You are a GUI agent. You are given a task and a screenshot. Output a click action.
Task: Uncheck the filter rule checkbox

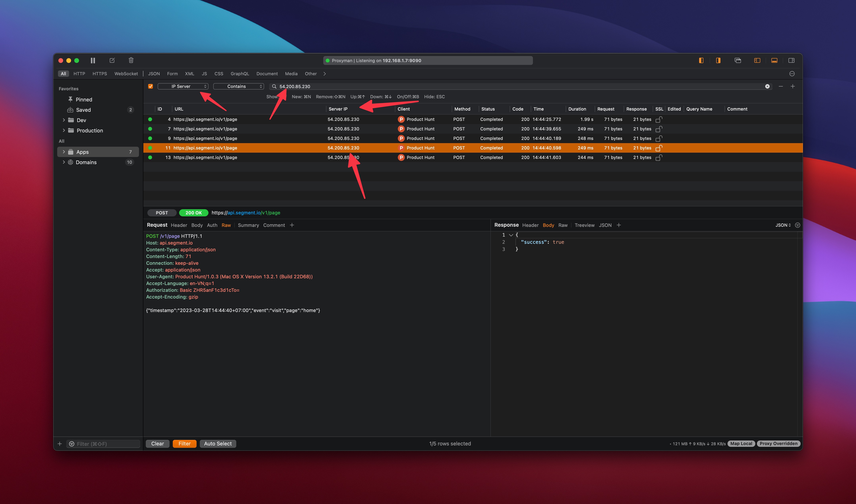(x=151, y=86)
